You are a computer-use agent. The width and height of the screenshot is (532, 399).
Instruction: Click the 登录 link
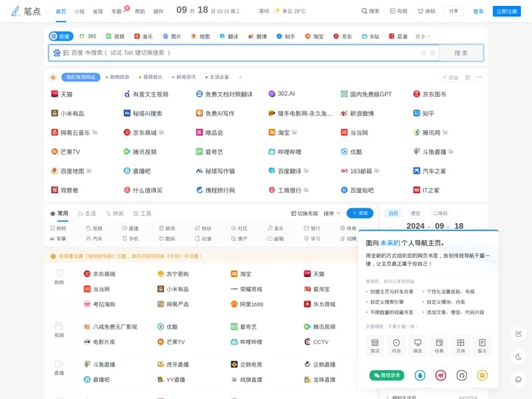click(478, 11)
